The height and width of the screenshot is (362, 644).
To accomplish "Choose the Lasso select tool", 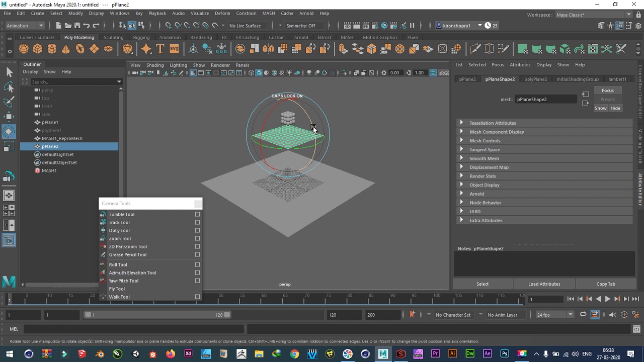I will pos(9,87).
